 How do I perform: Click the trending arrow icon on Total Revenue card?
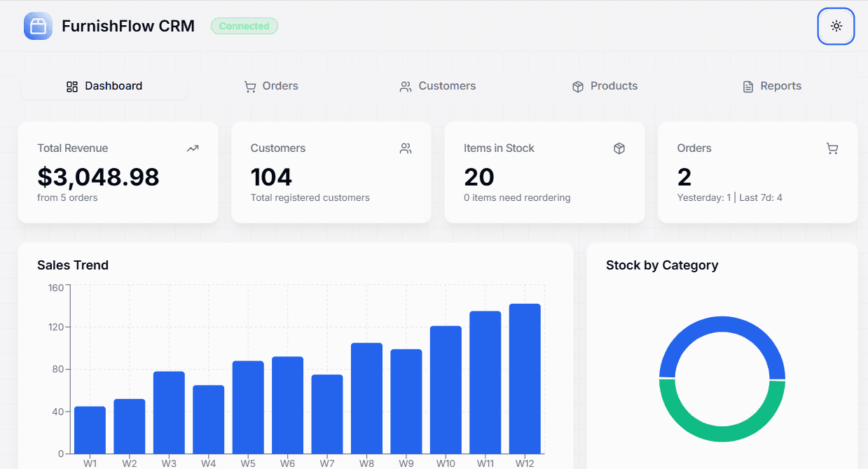tap(193, 148)
